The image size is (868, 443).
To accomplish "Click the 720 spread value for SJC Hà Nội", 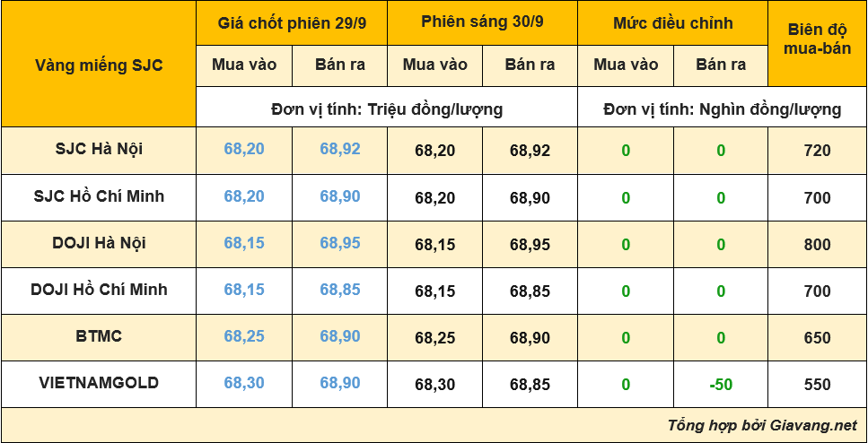I will click(817, 151).
